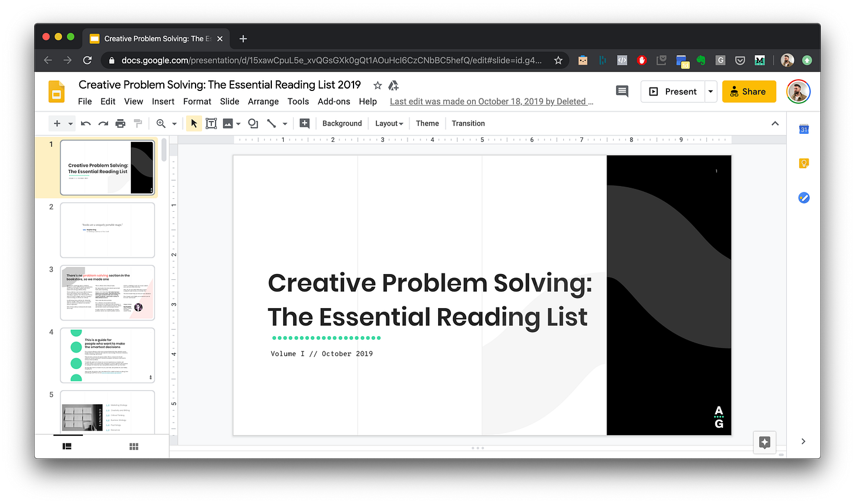
Task: Open comment history speech bubble icon
Action: (x=622, y=92)
